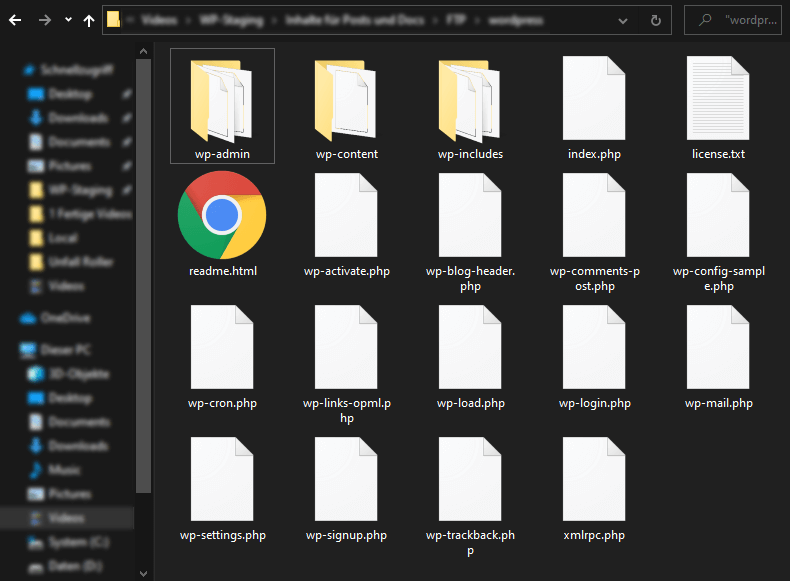Open Desktop under Dieser PC
This screenshot has height=581, width=790.
click(x=60, y=398)
